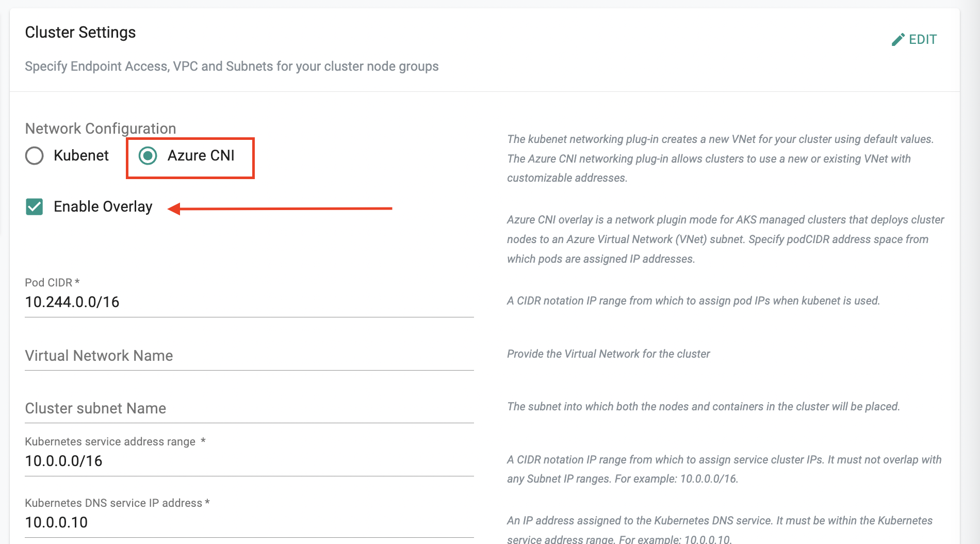
Task: Click the 'Specify Endpoint Access' subtitle text
Action: click(232, 67)
